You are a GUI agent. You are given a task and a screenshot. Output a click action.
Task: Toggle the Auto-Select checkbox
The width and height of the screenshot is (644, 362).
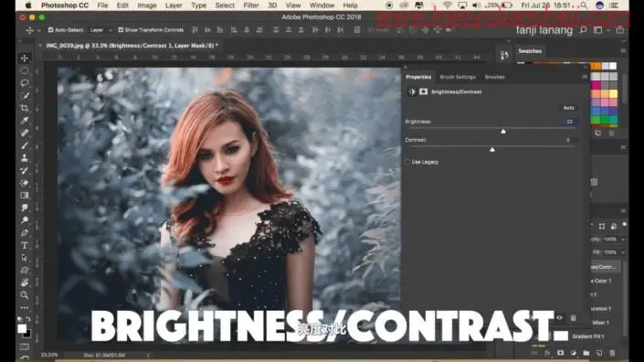[x=51, y=30]
